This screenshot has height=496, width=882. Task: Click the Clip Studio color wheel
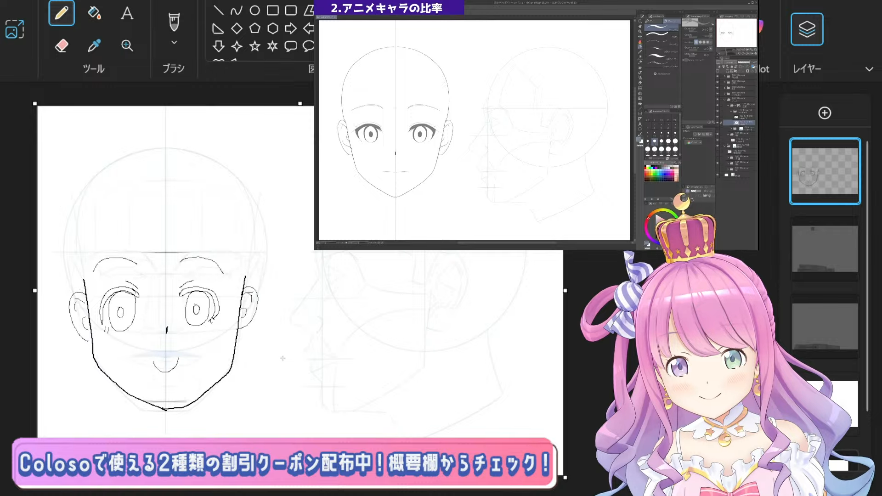pyautogui.click(x=660, y=226)
